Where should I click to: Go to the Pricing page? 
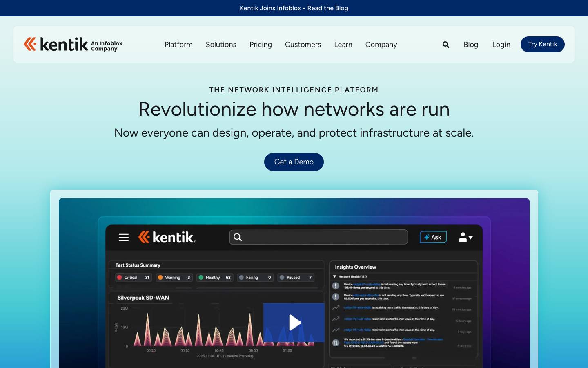pos(261,45)
